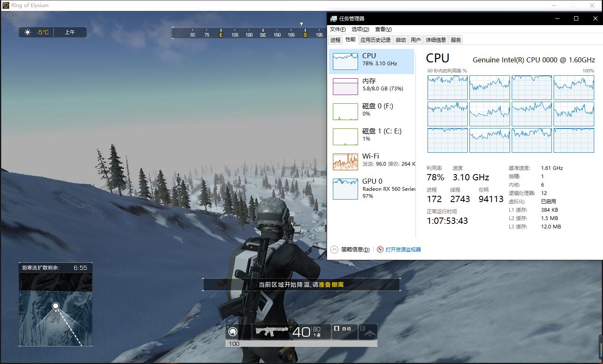Open the 打开资源监视器 link
The height and width of the screenshot is (364, 603).
click(x=403, y=249)
